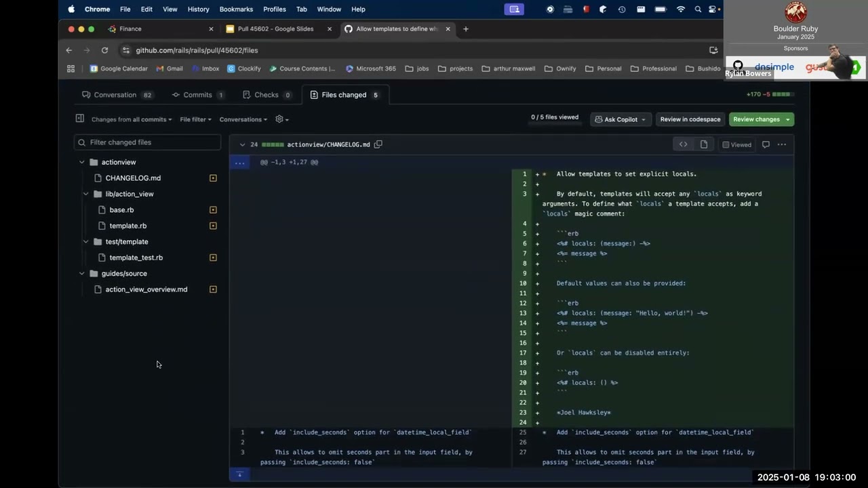The height and width of the screenshot is (488, 868).
Task: Open the History menu
Action: tap(198, 9)
